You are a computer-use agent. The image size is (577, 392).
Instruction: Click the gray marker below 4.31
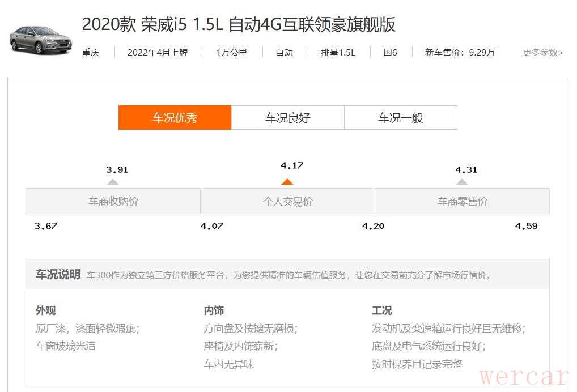coord(462,182)
